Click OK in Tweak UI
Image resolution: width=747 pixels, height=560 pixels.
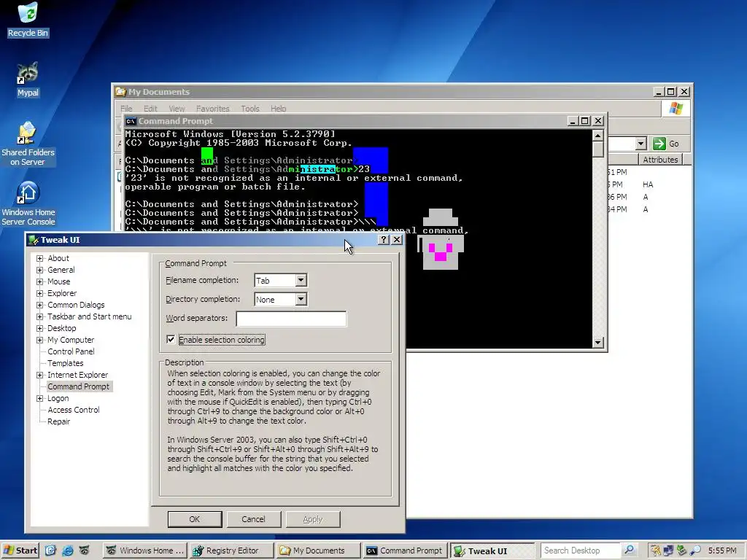[194, 519]
